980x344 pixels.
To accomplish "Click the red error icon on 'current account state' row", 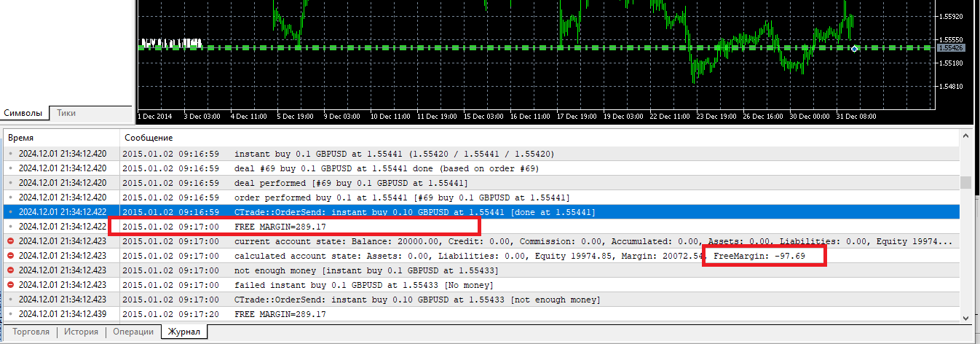I will pyautogui.click(x=10, y=241).
